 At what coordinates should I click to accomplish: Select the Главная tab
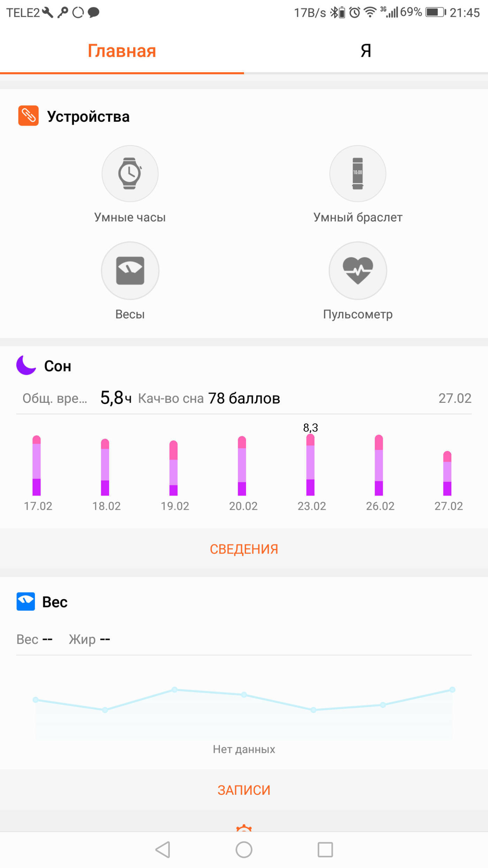point(122,51)
